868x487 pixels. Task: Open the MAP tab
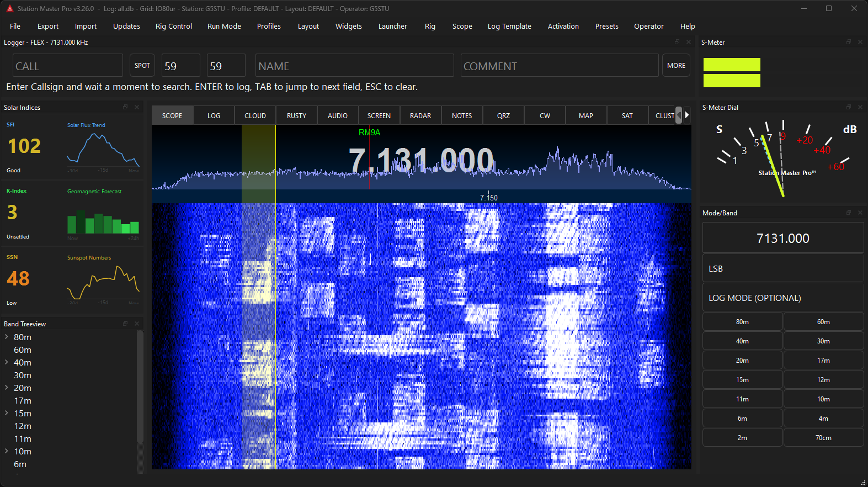586,116
